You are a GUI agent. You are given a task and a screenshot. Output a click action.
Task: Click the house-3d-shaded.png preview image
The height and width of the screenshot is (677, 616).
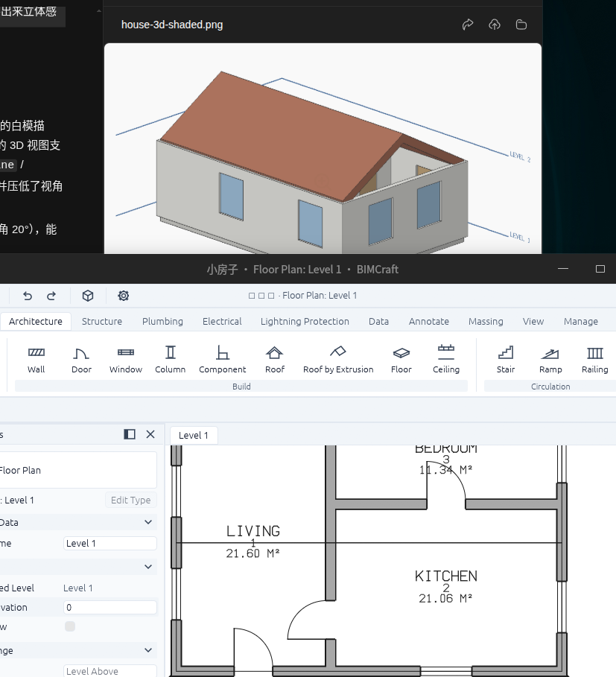coord(323,148)
